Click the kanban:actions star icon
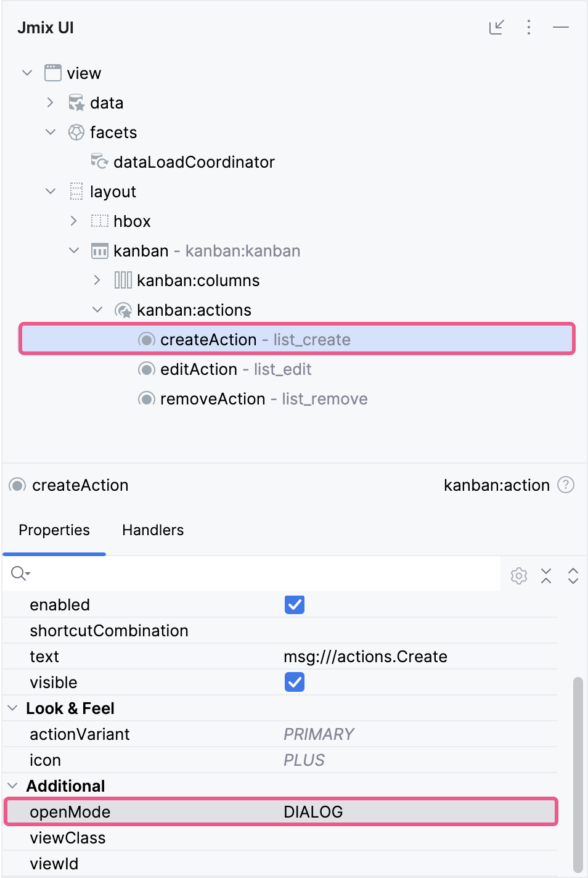Screen dimensions: 588x878 coord(123,310)
